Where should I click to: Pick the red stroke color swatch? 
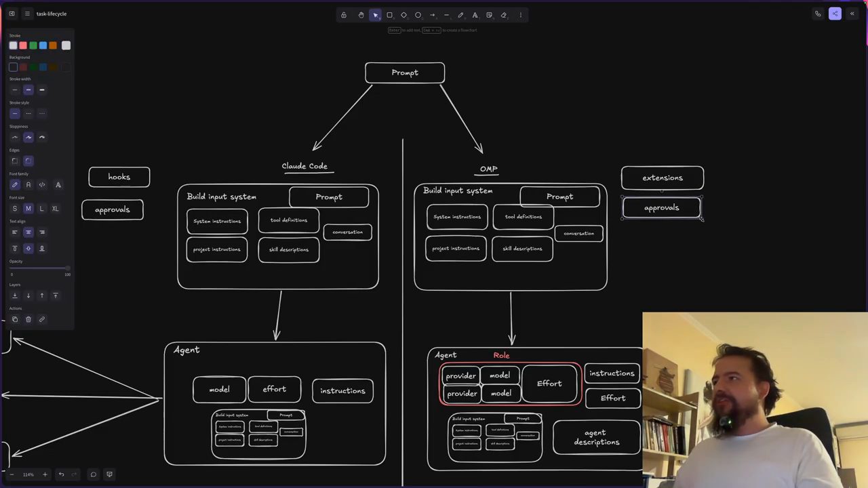(23, 45)
